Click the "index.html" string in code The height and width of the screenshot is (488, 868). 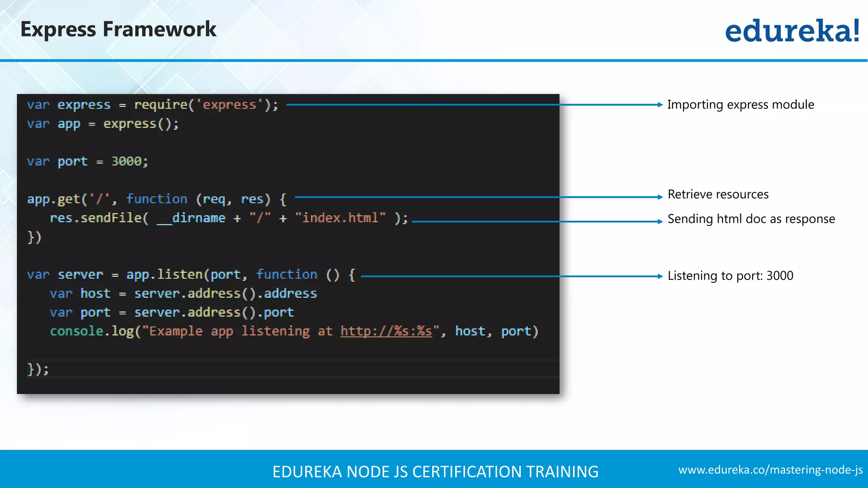[340, 218]
